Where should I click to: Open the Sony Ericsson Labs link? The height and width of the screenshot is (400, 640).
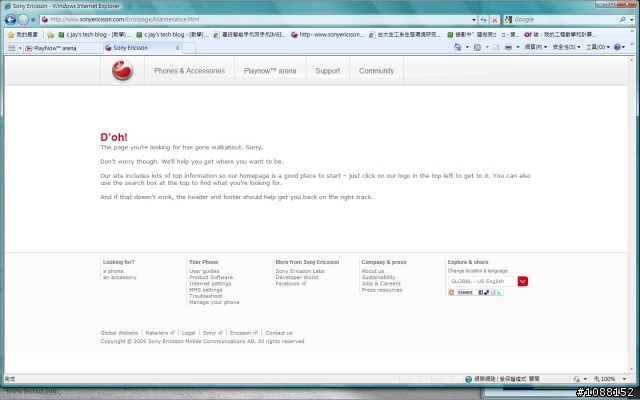pyautogui.click(x=300, y=271)
